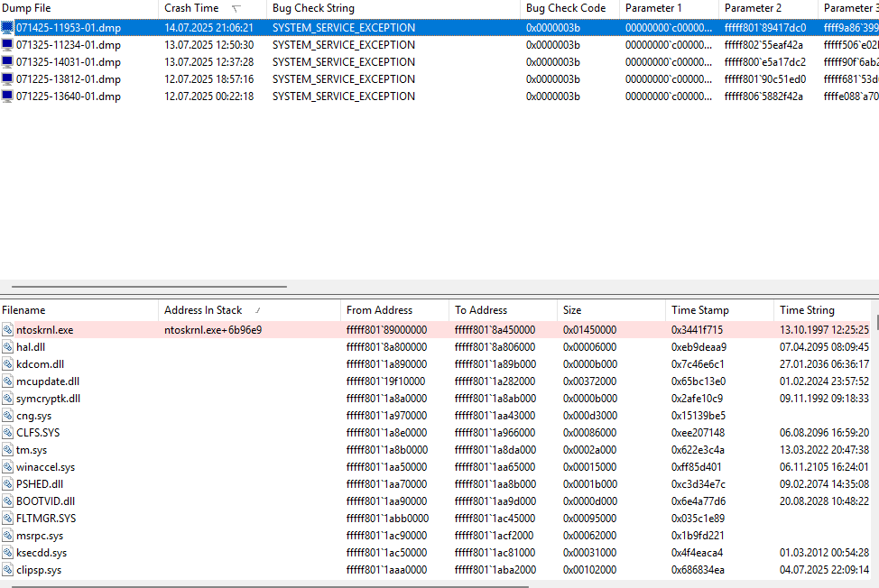Click From Address fffff801`8a800000

click(x=386, y=347)
